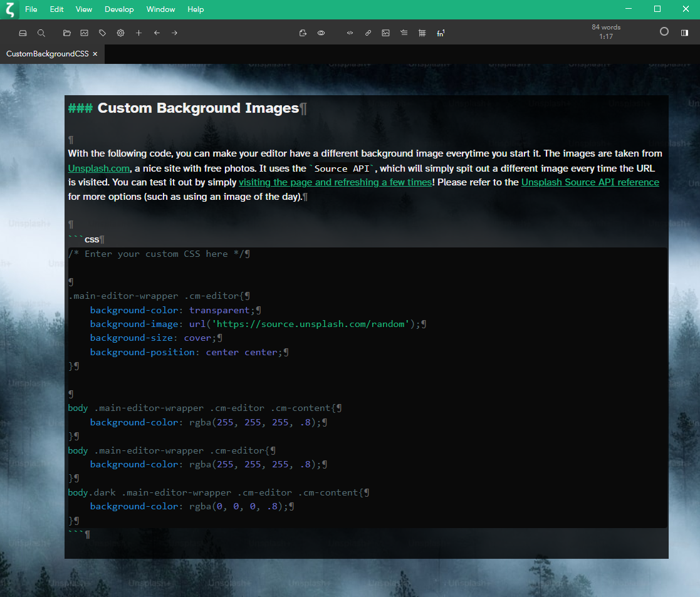Insert a task list item

(x=404, y=33)
